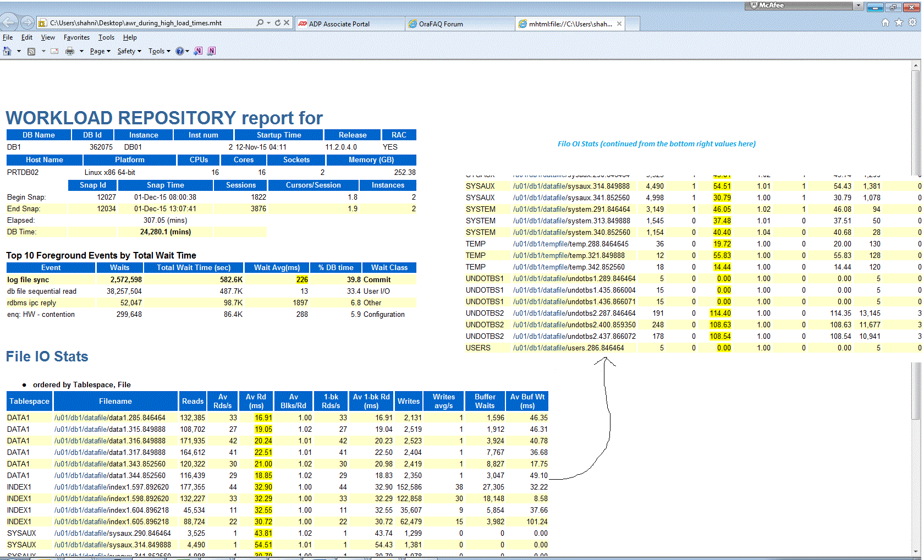Open the Favorites star icon
The height and width of the screenshot is (560, 924).
(899, 23)
